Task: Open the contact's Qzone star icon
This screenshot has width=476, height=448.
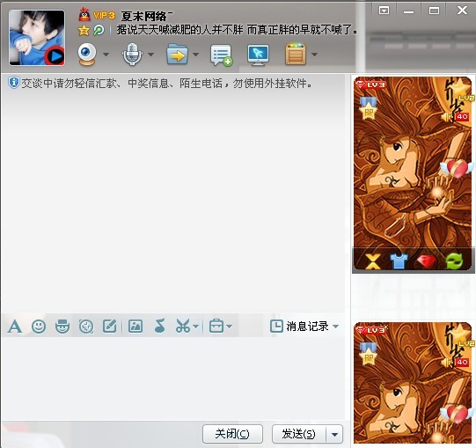Action: [84, 31]
